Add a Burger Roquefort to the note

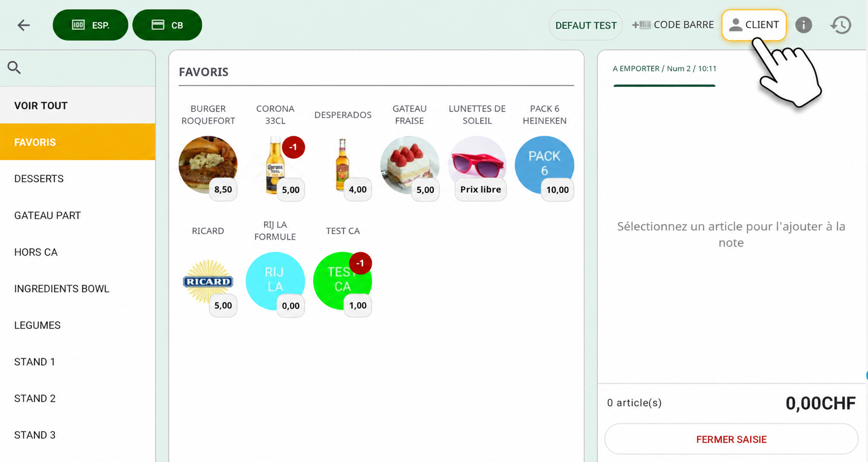(x=208, y=165)
